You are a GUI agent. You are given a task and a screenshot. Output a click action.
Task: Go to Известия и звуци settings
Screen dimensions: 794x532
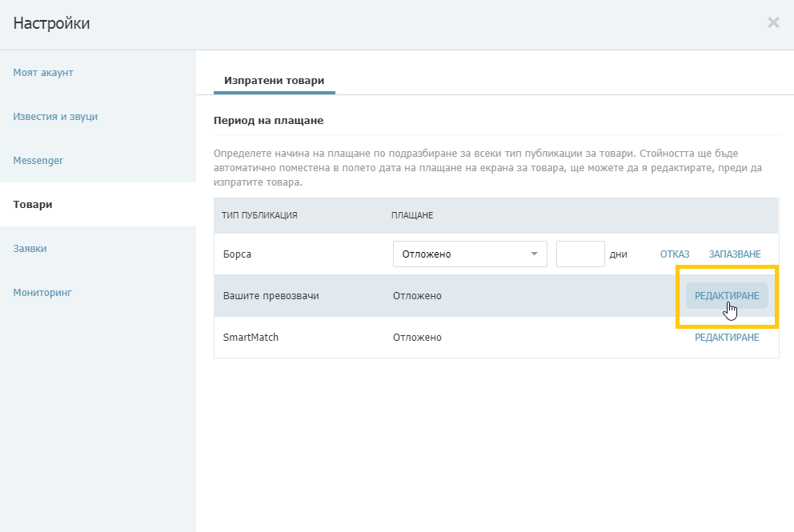click(x=55, y=117)
